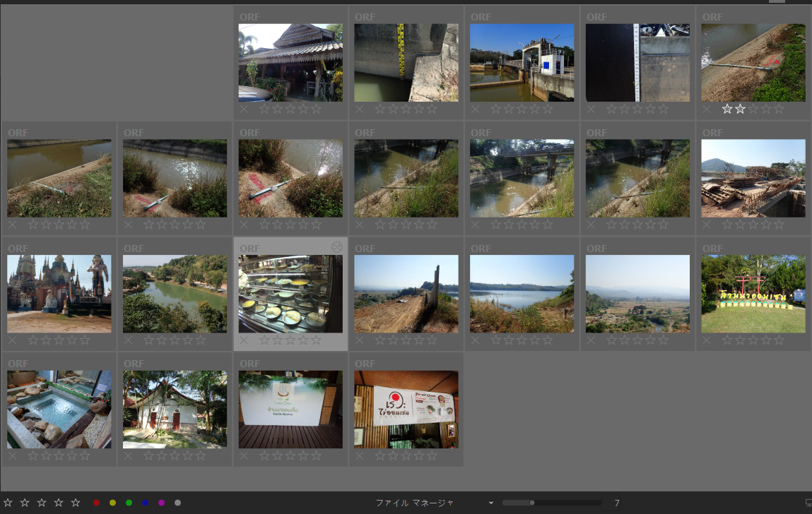Set one-star rating in the bottom filter bar
This screenshot has height=514, width=812.
pyautogui.click(x=8, y=503)
